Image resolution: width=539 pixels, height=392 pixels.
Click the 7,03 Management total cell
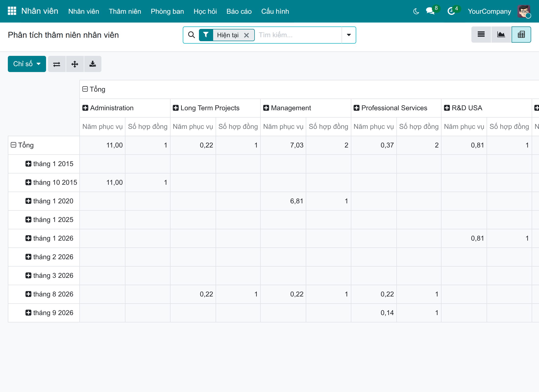click(x=283, y=145)
